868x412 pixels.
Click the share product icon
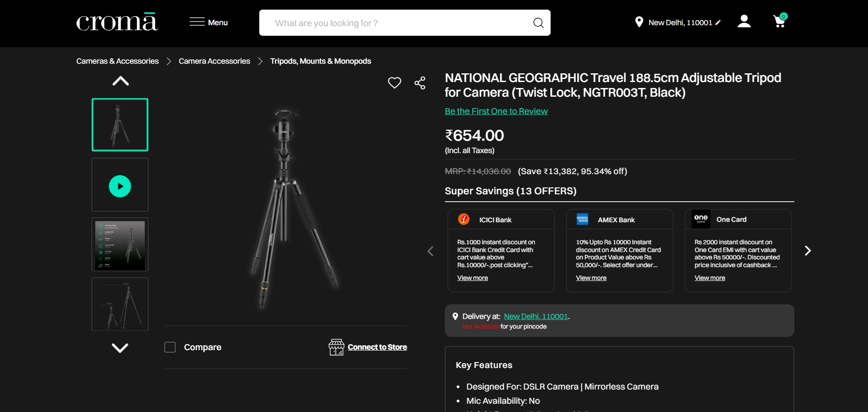(x=420, y=83)
